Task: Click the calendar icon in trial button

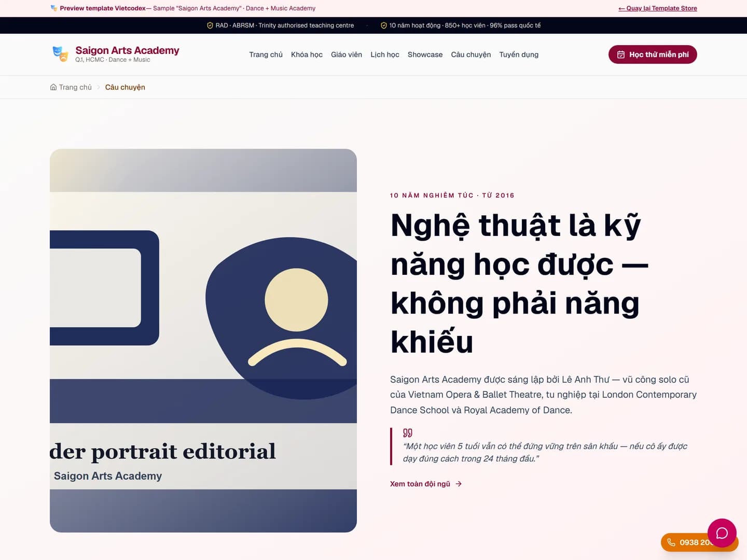Action: coord(620,54)
